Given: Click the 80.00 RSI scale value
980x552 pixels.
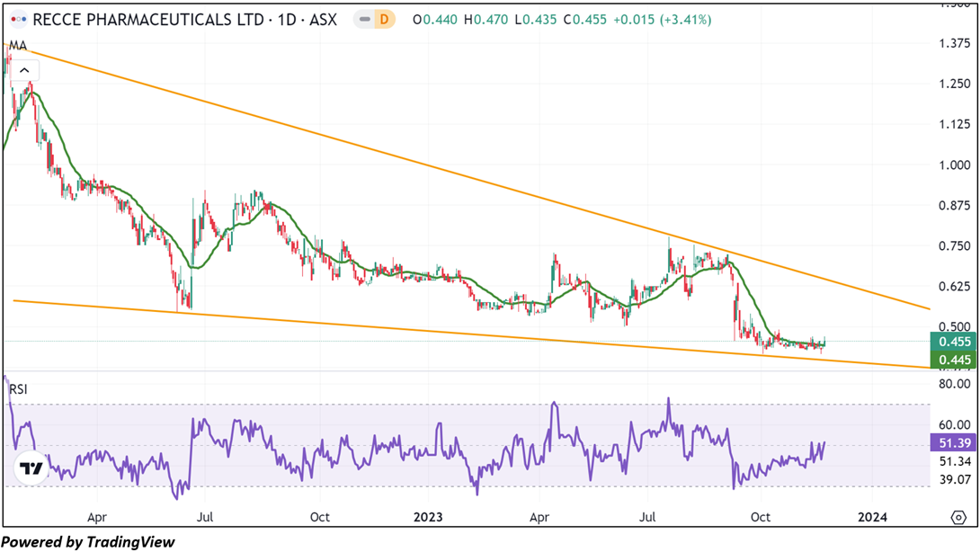Looking at the screenshot, I should [x=955, y=384].
